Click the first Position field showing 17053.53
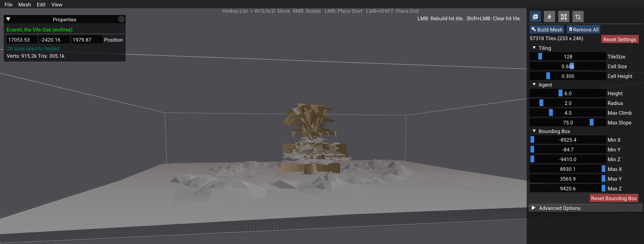 tap(22, 40)
